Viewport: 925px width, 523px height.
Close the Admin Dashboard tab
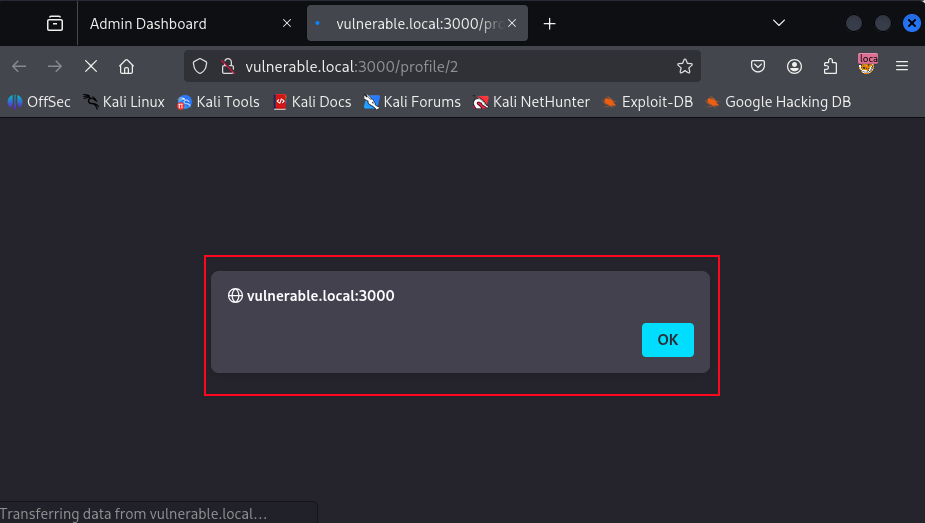tap(287, 23)
